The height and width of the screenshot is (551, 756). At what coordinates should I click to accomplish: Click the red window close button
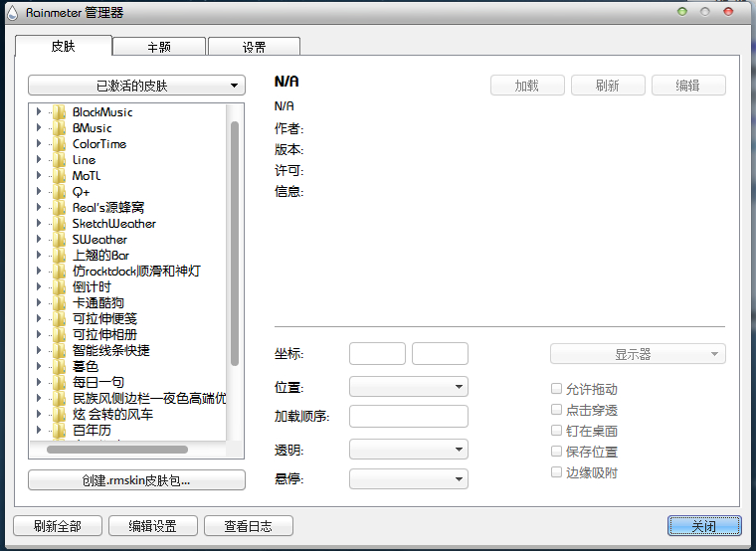coord(728,12)
